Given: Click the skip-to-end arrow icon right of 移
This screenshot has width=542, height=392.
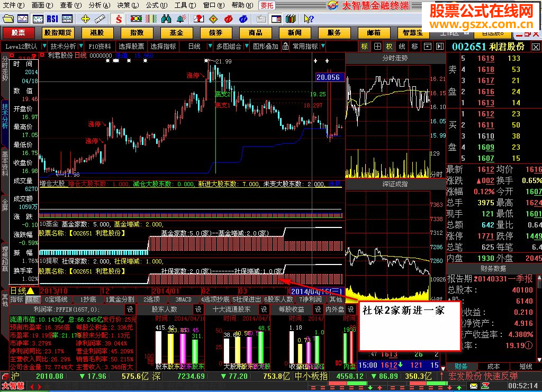Looking at the screenshot, I should (440, 46).
